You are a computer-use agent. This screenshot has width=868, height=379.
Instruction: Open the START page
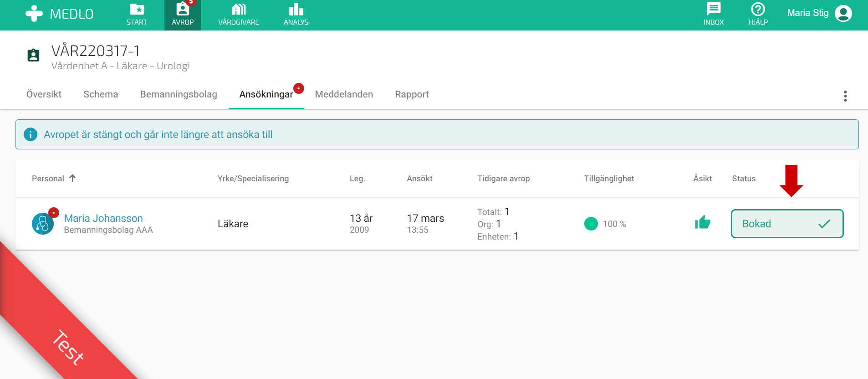click(x=137, y=15)
